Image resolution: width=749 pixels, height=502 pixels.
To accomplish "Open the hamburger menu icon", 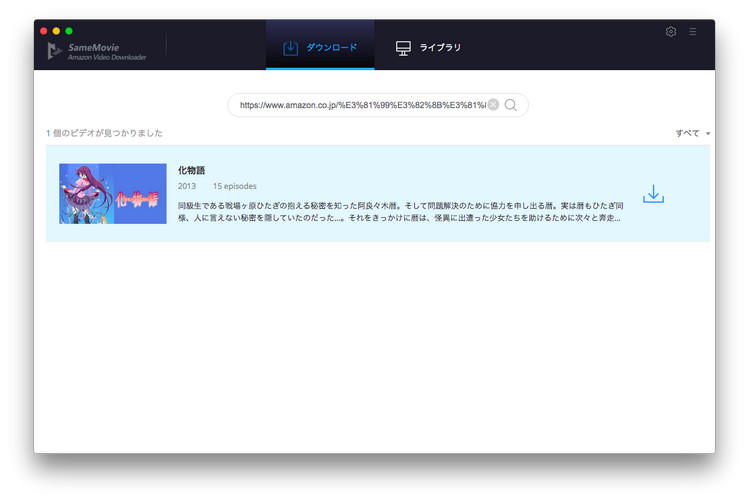I will pyautogui.click(x=693, y=32).
